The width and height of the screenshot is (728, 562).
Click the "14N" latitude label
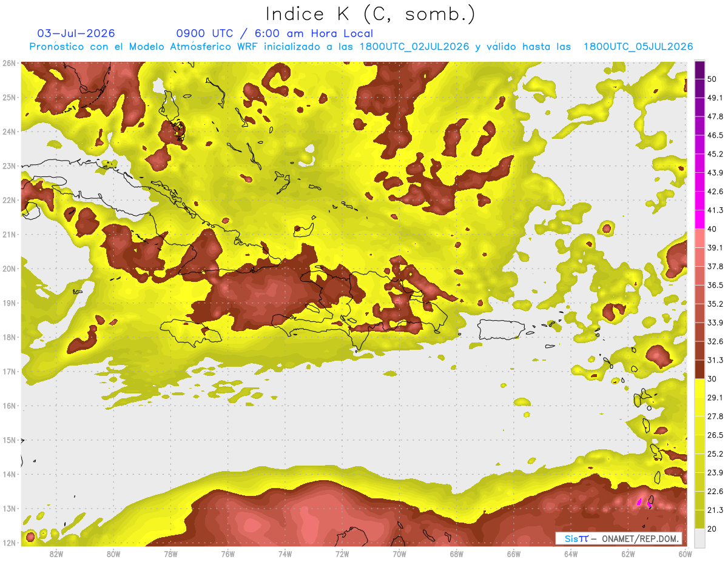[9, 474]
